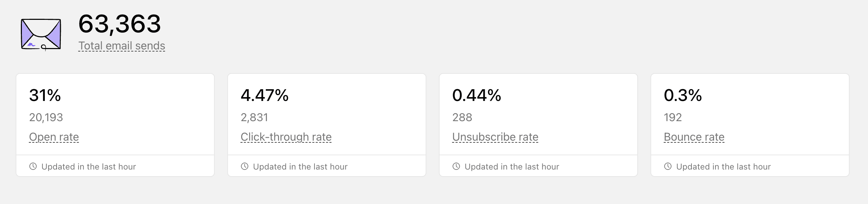
Task: Click the 31% open rate value
Action: (45, 95)
